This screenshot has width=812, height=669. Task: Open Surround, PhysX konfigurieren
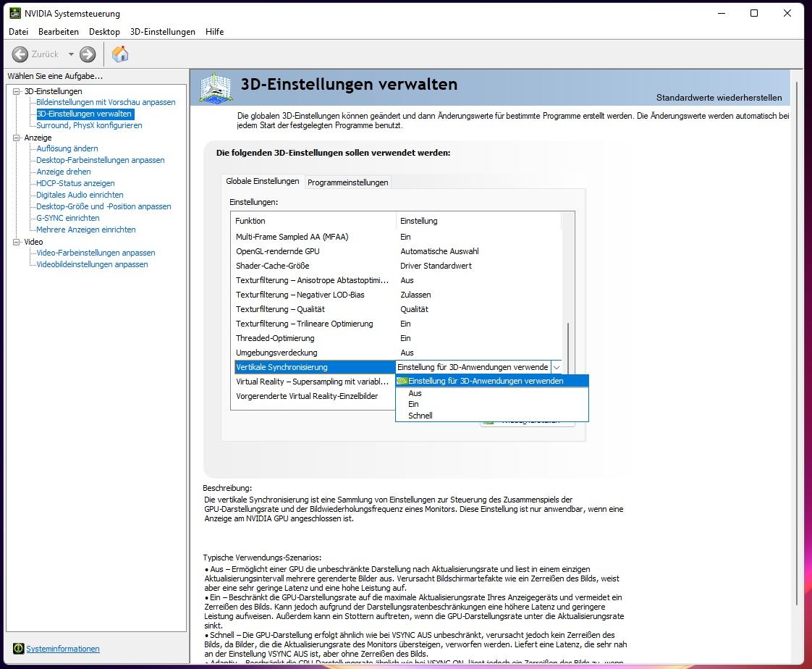89,125
